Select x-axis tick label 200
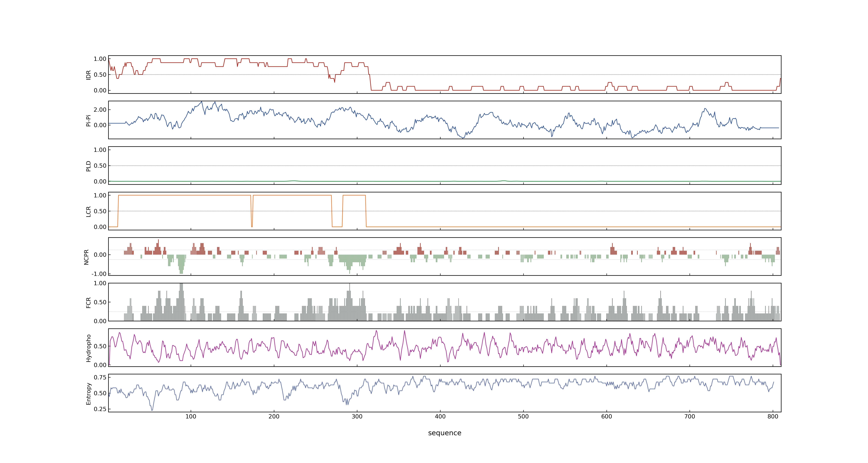 tap(274, 416)
